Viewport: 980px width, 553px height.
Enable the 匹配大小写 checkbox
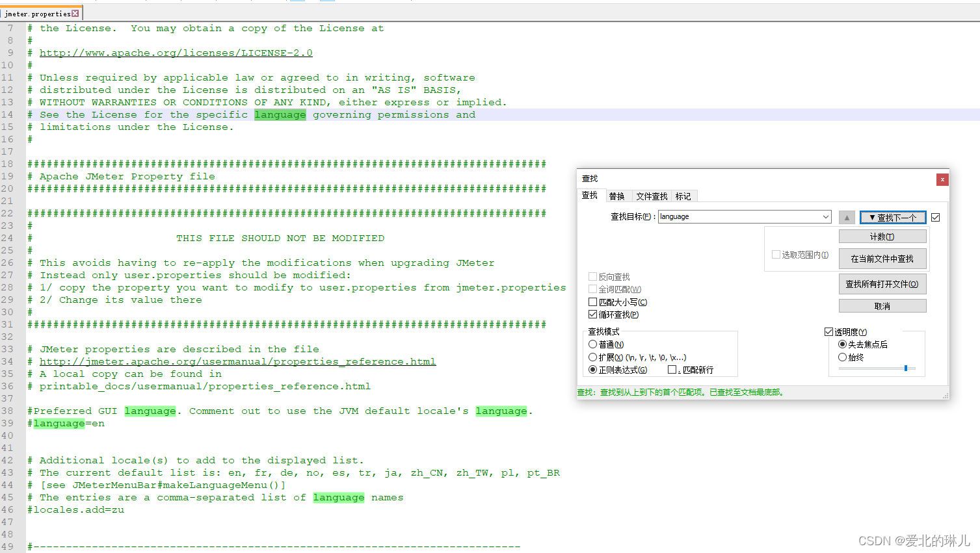(x=592, y=302)
